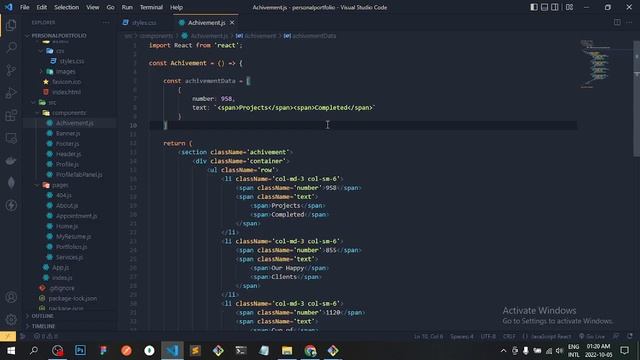
Task: Open the Explorer view in the activity bar
Action: tap(11, 25)
